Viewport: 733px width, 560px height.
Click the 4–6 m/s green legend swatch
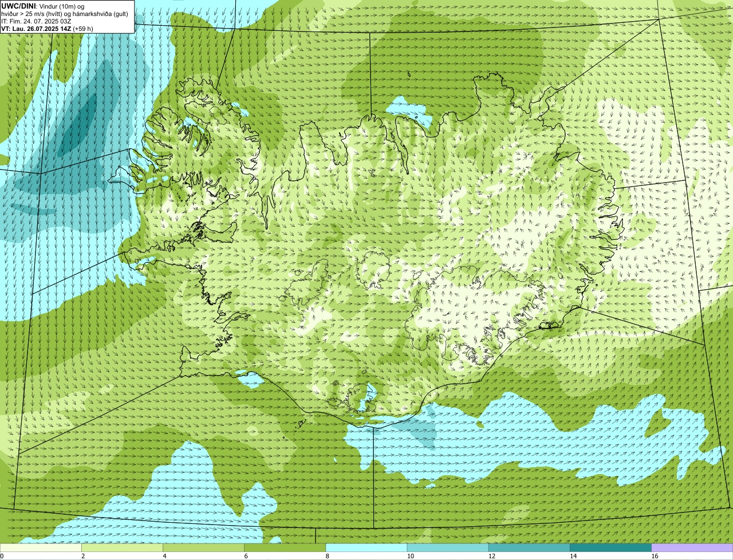(203, 547)
